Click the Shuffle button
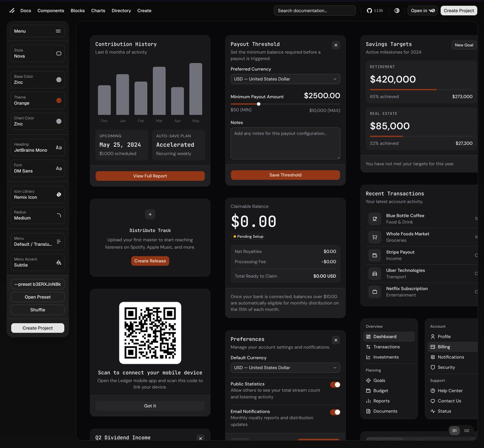484x448 pixels. point(38,310)
